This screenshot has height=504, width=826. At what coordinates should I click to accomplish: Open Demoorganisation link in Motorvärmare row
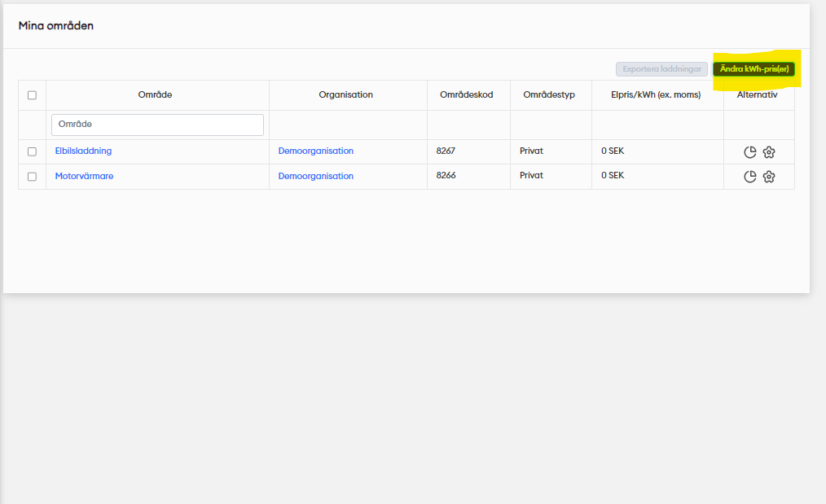[x=316, y=176]
